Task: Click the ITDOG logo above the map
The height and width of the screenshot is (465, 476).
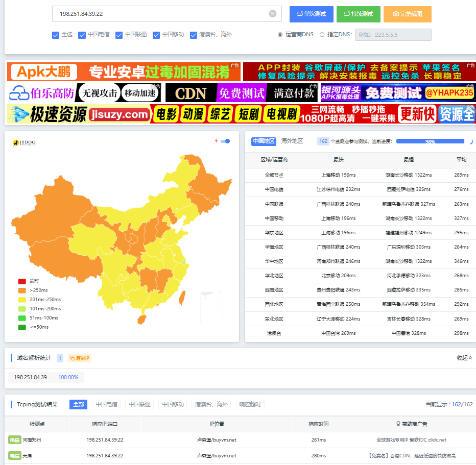Action: (x=24, y=142)
